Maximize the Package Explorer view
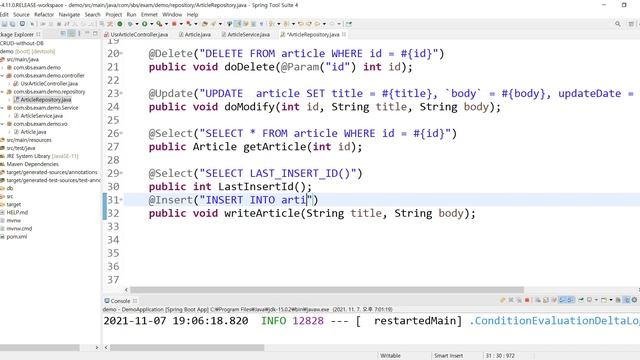Viewport: 640px width, 360px height. (95, 34)
